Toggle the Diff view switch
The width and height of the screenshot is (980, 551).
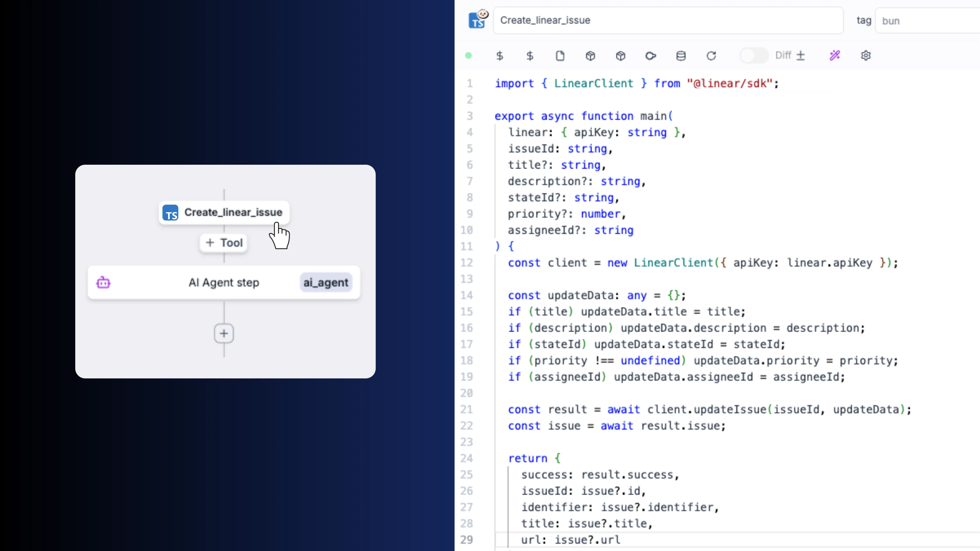pos(753,55)
